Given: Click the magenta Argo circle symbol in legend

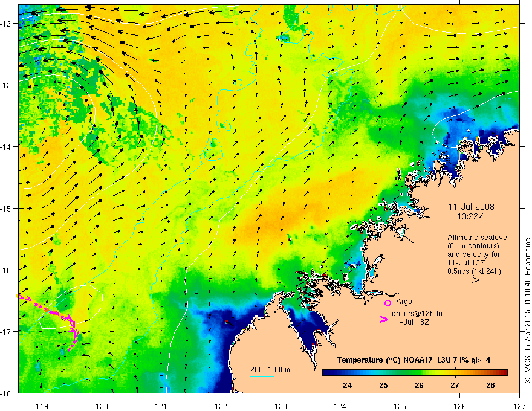Looking at the screenshot, I should pos(388,303).
